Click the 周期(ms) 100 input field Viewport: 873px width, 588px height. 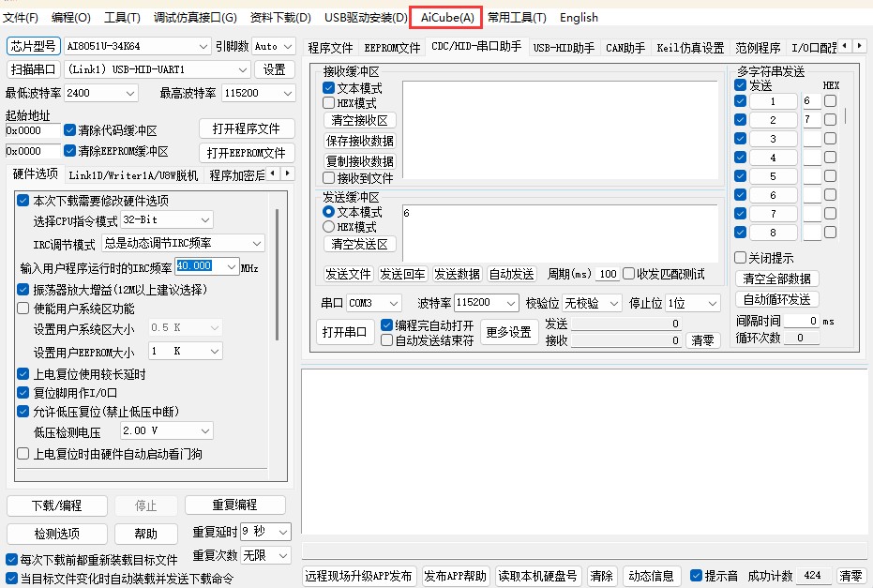click(x=608, y=274)
